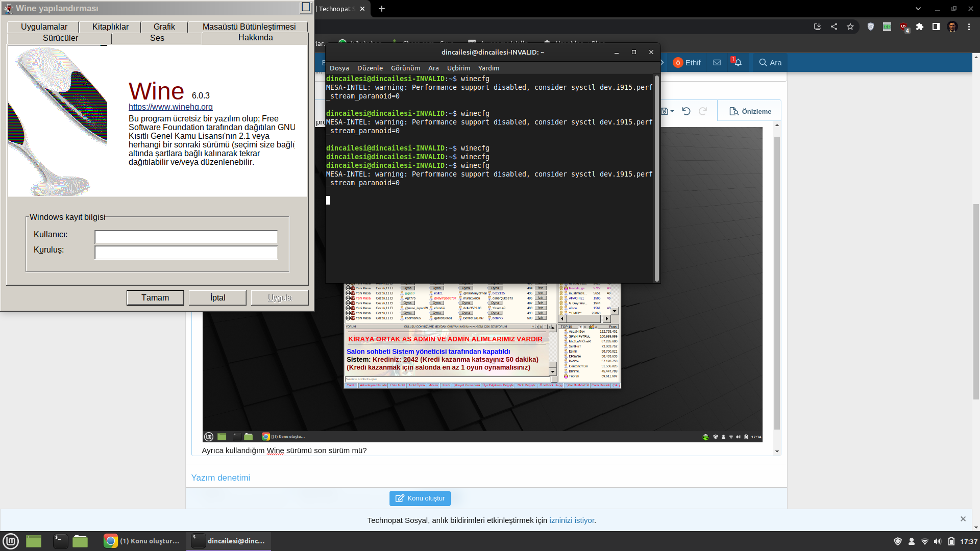Switch to Masaüstü Bütünleştirmesi tab

pos(249,27)
